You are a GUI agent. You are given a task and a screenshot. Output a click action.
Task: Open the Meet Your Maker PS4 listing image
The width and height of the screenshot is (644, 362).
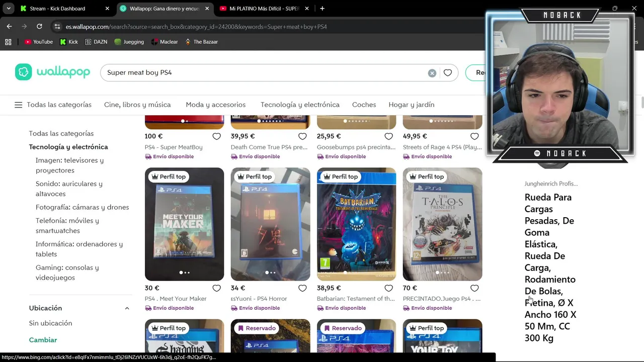(x=184, y=224)
